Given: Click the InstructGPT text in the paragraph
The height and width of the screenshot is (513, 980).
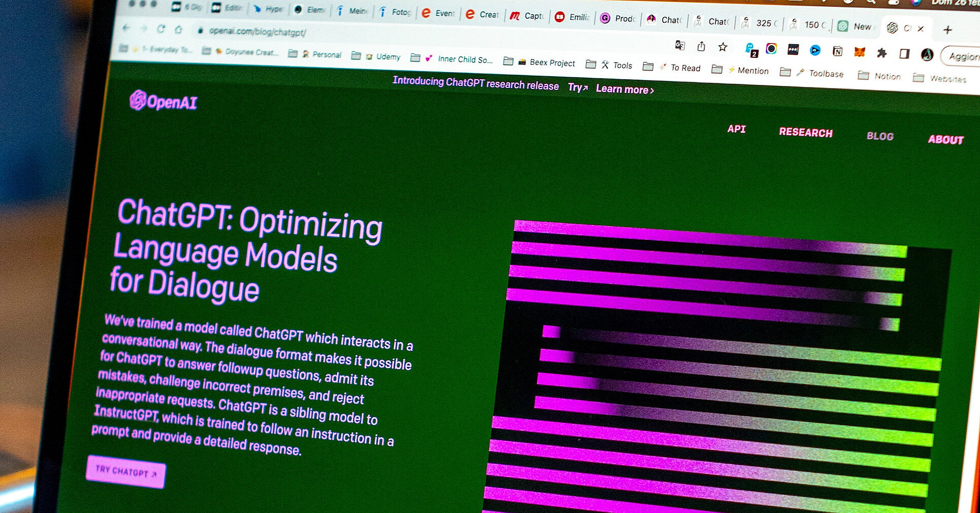Looking at the screenshot, I should click(x=126, y=413).
